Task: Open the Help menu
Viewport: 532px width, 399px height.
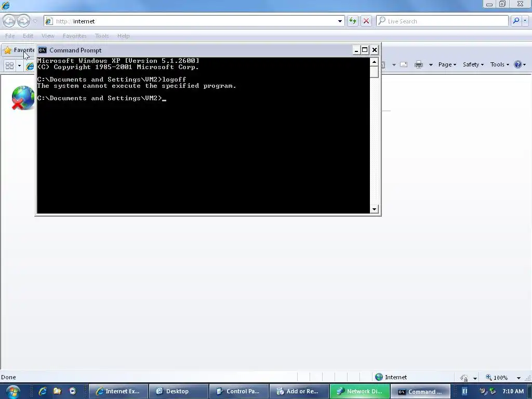Action: (123, 36)
